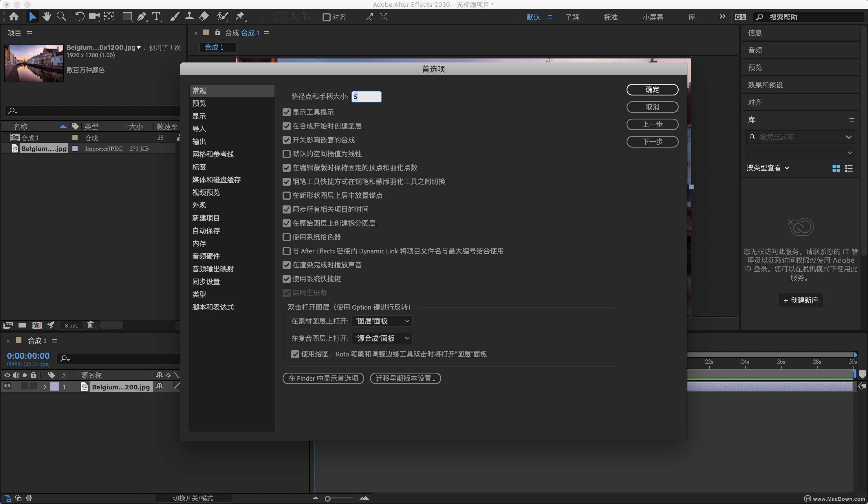Click the trash delete icon in project panel

click(91, 325)
